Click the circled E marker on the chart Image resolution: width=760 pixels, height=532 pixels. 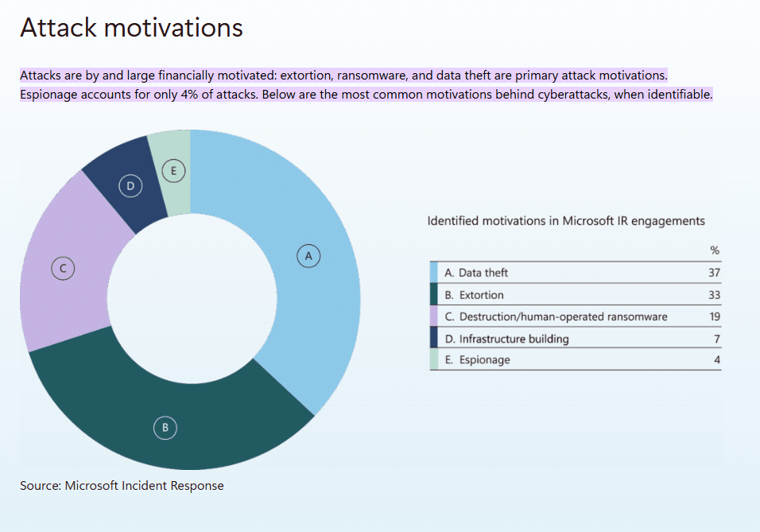(x=173, y=169)
